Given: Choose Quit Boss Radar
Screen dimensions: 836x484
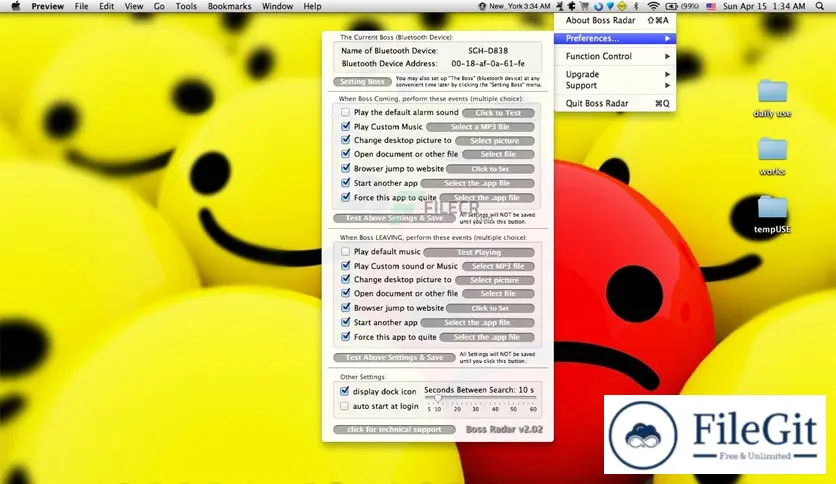Looking at the screenshot, I should pos(615,103).
